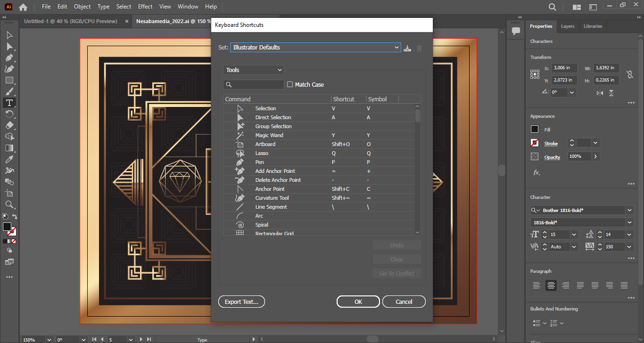This screenshot has width=644, height=343.
Task: Click the OK button
Action: tap(358, 302)
